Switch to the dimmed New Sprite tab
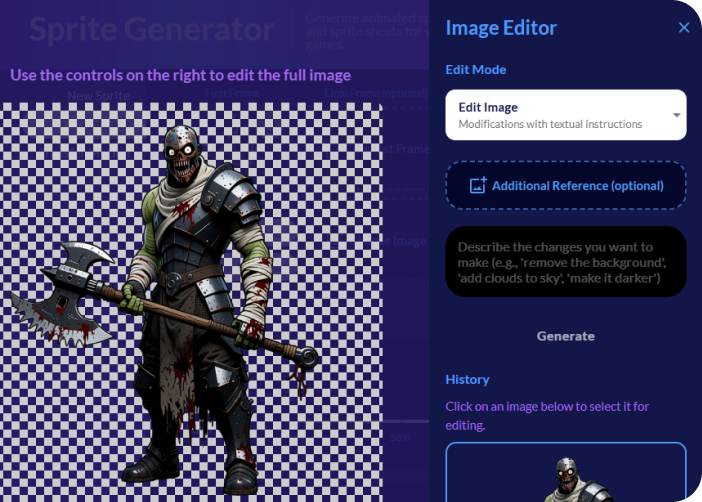The height and width of the screenshot is (502, 702). tap(99, 96)
